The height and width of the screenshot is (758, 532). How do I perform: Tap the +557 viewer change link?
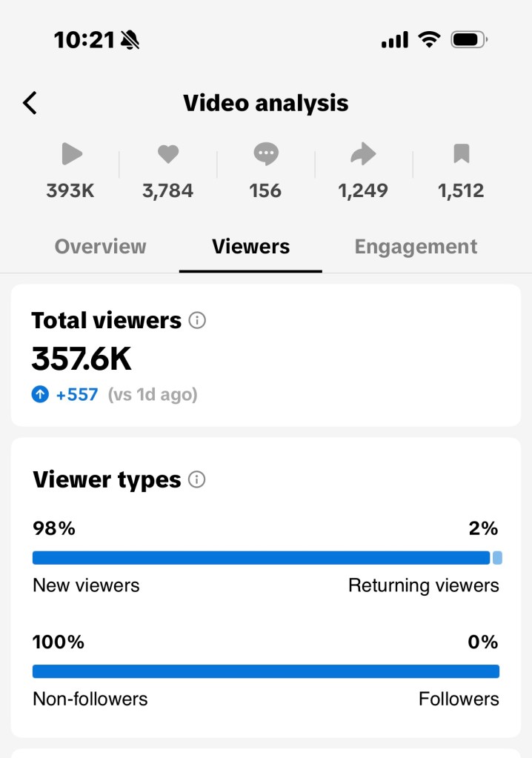[x=77, y=395]
